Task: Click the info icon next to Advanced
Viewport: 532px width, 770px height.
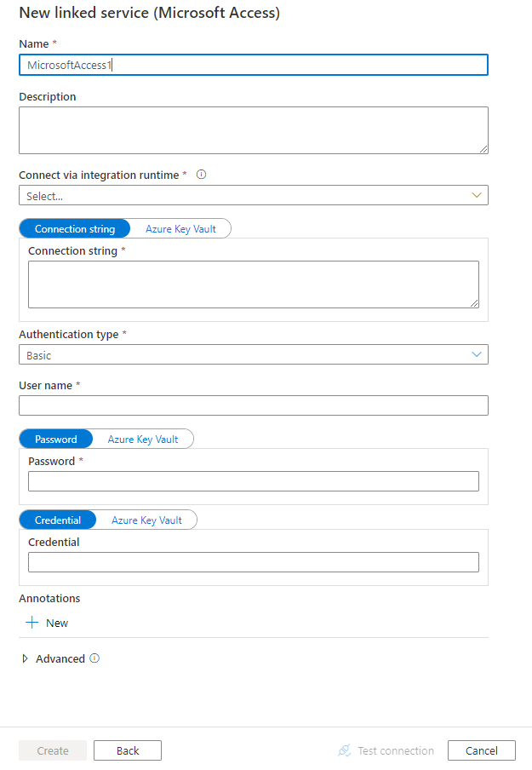Action: 94,658
